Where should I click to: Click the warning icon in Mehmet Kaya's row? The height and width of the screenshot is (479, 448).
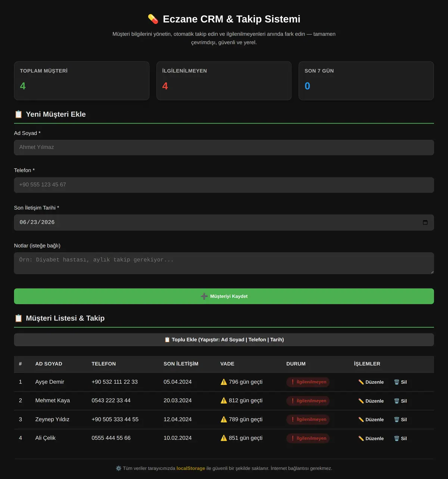pyautogui.click(x=224, y=401)
